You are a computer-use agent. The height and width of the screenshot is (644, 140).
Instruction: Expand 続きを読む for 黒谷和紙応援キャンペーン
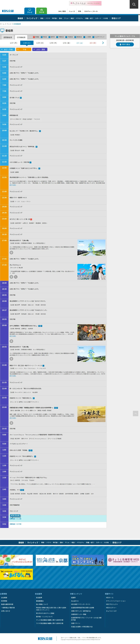[x=13, y=185]
